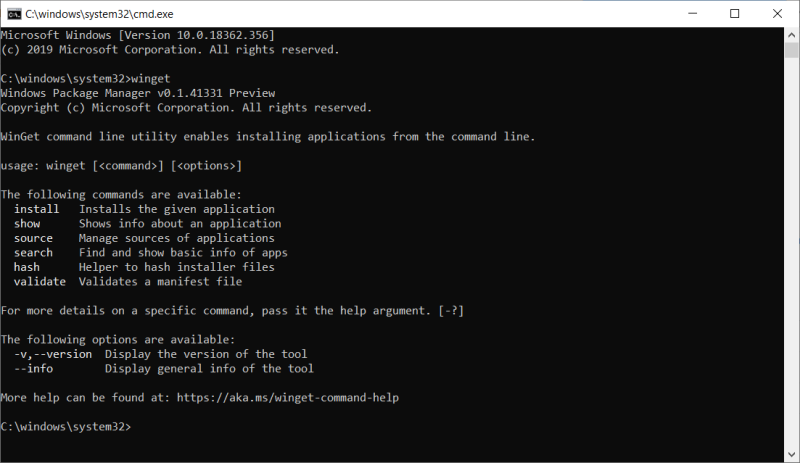Click the 'source' command name
The width and height of the screenshot is (800, 463).
[33, 238]
